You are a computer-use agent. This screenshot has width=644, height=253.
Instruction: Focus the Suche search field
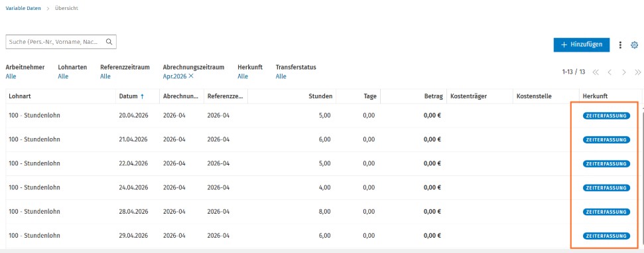click(61, 42)
